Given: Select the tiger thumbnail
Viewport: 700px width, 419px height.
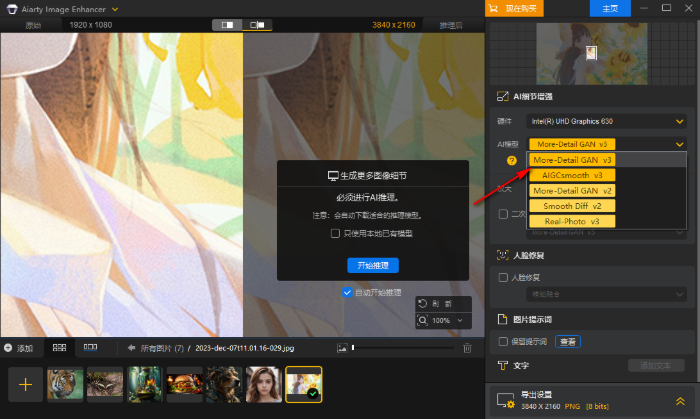Looking at the screenshot, I should point(65,385).
